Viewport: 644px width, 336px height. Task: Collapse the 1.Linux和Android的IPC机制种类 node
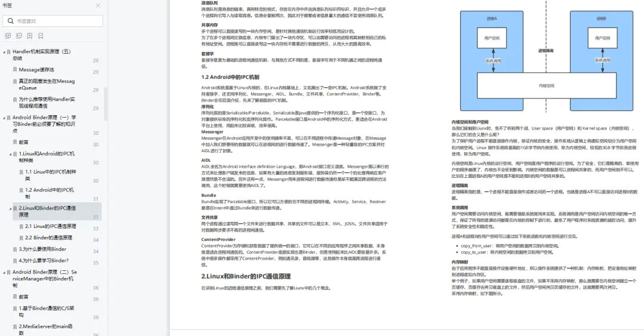[x=11, y=154]
